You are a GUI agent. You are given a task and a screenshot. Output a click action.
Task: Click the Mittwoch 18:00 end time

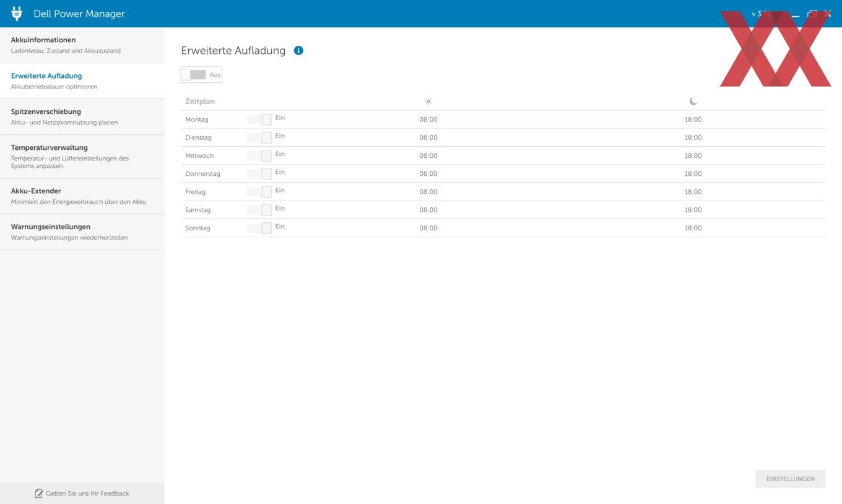pos(693,155)
